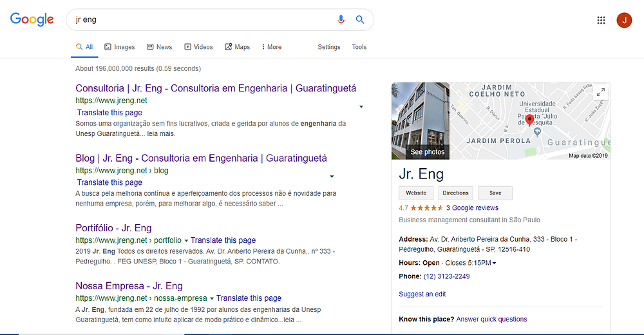644x335 pixels.
Task: Click the jreng.net › blog URL text
Action: [x=122, y=171]
